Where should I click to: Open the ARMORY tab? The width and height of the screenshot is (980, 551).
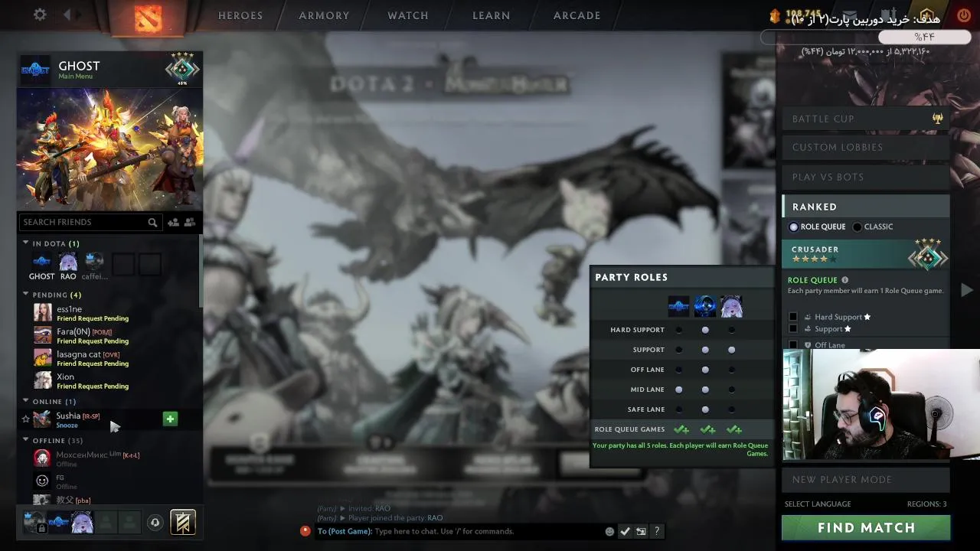pos(324,15)
